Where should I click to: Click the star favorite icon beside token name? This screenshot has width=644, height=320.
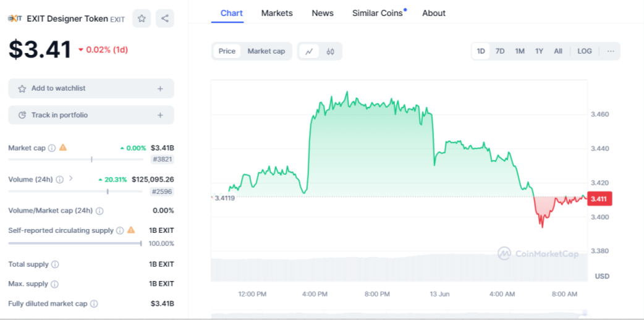(142, 19)
